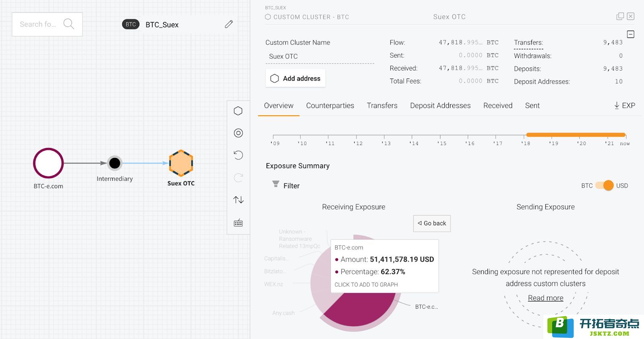The width and height of the screenshot is (644, 339).
Task: Click the Percentage 62.37% tooltip text
Action: click(x=373, y=272)
